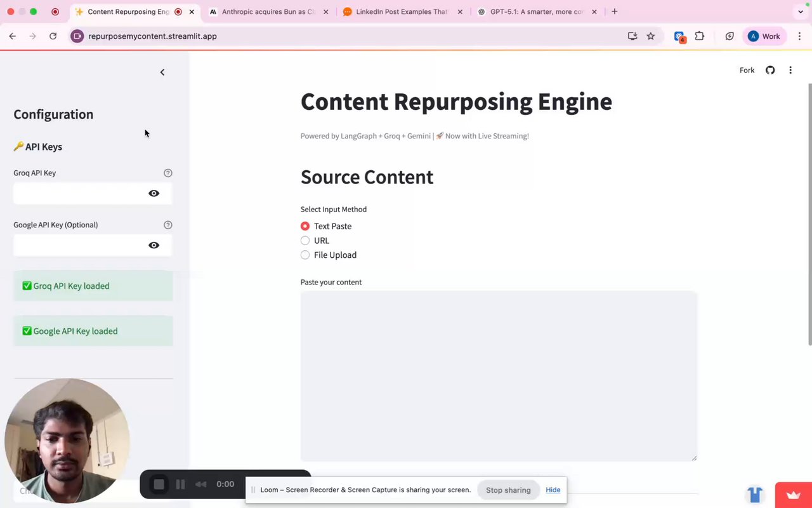Click the red Streamlit crown badge
The width and height of the screenshot is (812, 508).
click(x=794, y=495)
